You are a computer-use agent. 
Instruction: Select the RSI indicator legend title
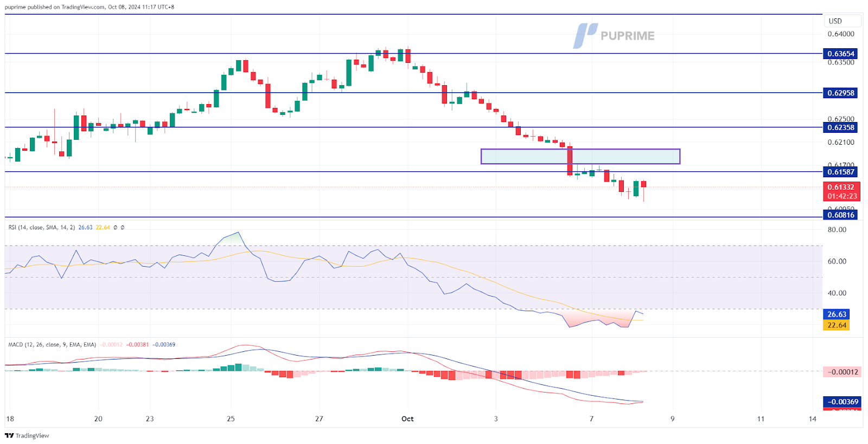(41, 228)
